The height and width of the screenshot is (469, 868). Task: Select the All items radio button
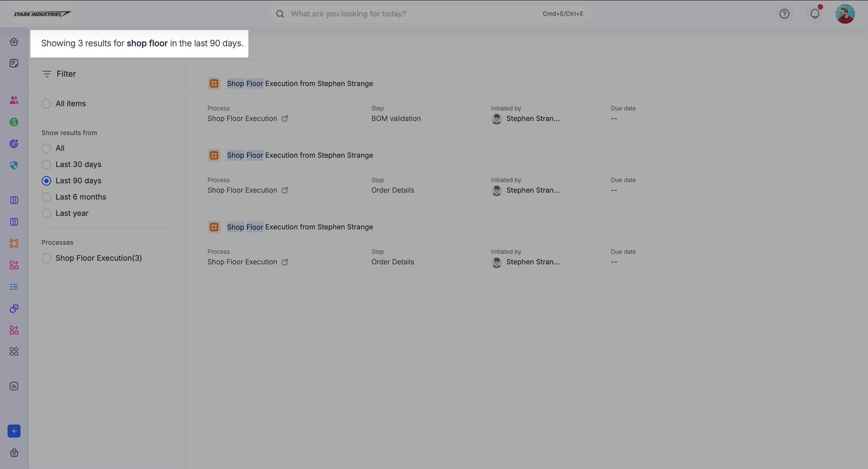tap(46, 104)
